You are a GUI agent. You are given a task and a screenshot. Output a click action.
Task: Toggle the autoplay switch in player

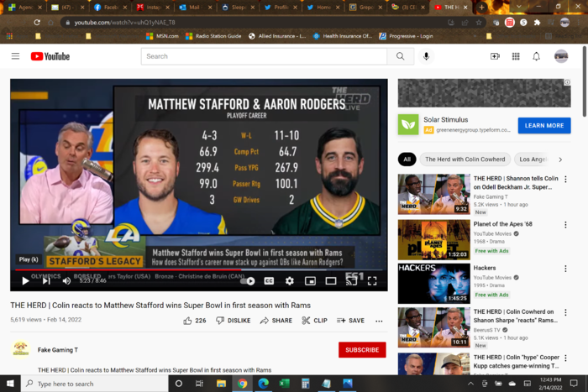[248, 280]
